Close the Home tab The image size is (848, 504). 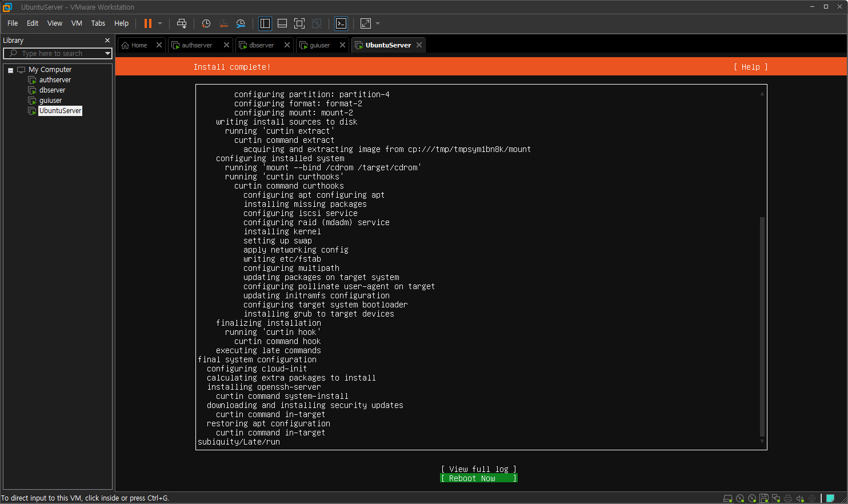click(x=159, y=45)
